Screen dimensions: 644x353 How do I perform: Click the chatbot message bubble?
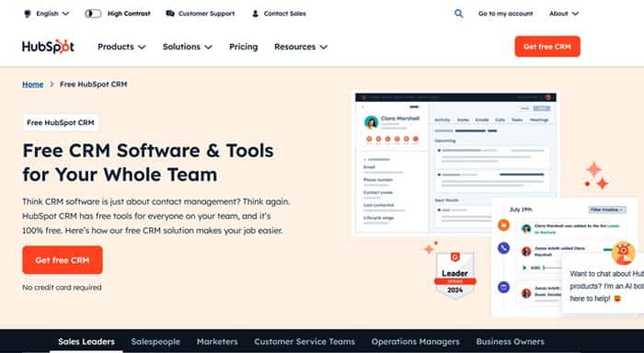(x=604, y=285)
